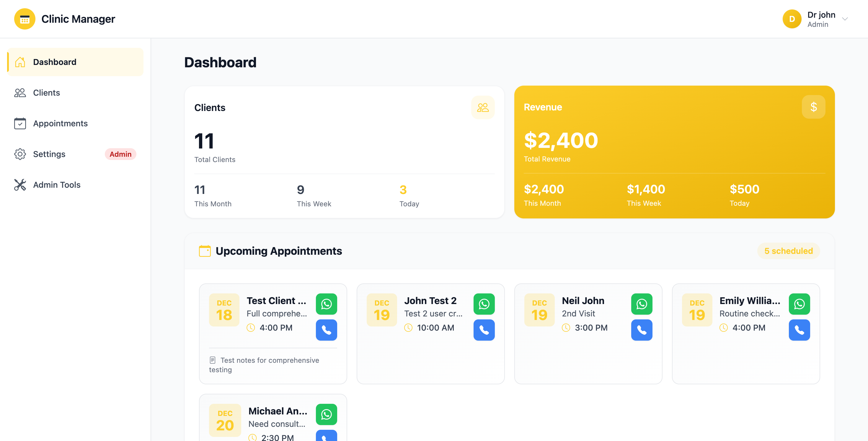
Task: Click the 5 scheduled badge
Action: point(789,251)
